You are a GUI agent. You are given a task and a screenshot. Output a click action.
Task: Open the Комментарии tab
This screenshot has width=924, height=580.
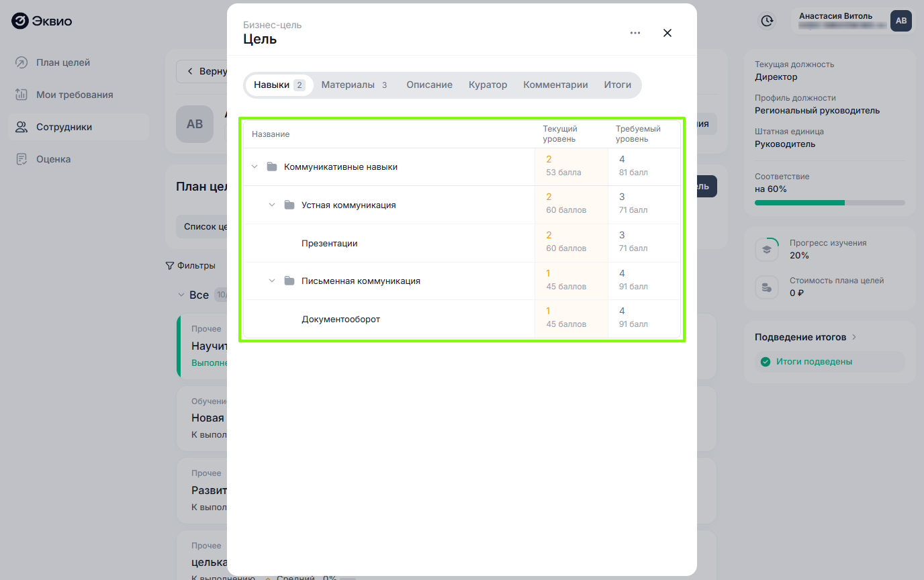tap(555, 85)
